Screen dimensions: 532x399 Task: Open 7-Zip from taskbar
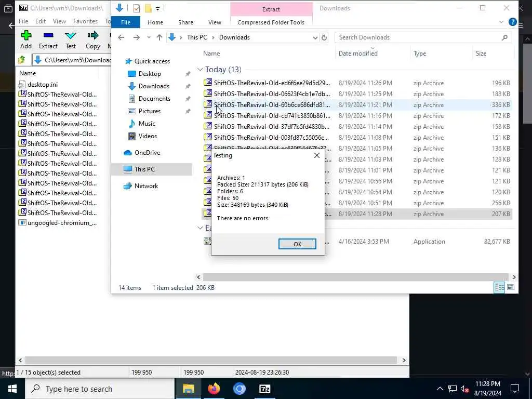point(264,389)
